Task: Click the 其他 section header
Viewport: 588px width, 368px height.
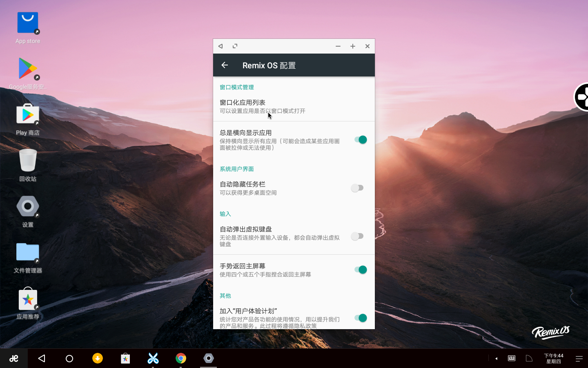Action: [225, 296]
